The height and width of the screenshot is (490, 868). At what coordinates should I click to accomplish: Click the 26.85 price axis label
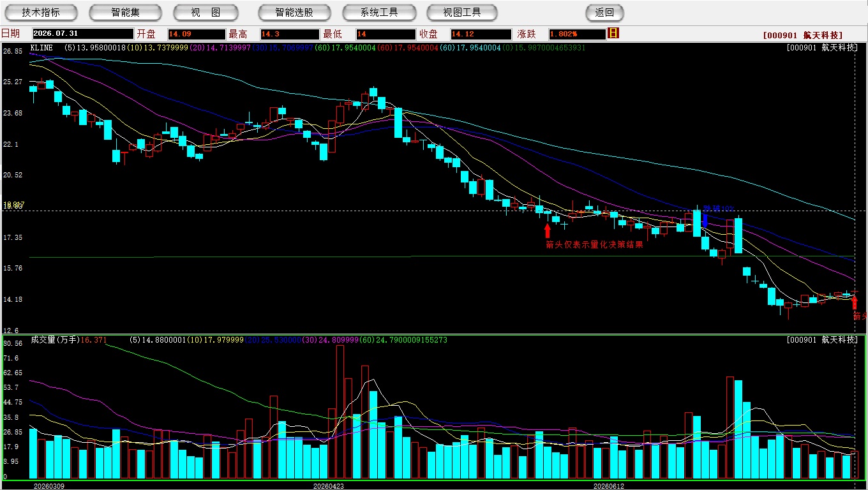[x=13, y=51]
